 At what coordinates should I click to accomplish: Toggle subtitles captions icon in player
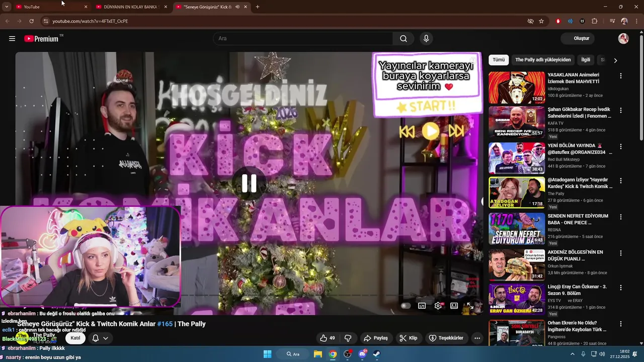(x=422, y=306)
